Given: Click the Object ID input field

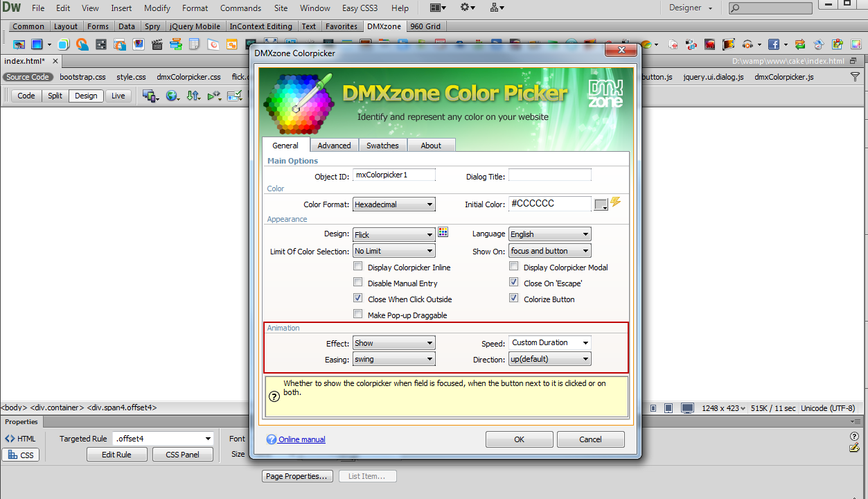Looking at the screenshot, I should [394, 175].
